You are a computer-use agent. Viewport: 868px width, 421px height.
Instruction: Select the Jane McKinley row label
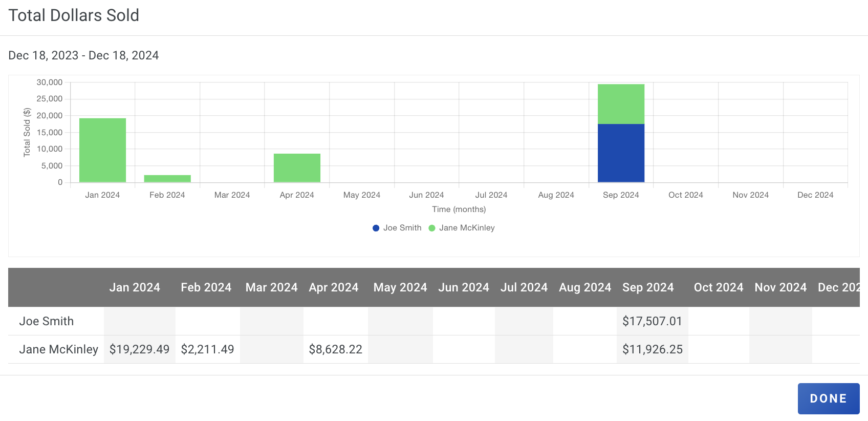(x=59, y=349)
